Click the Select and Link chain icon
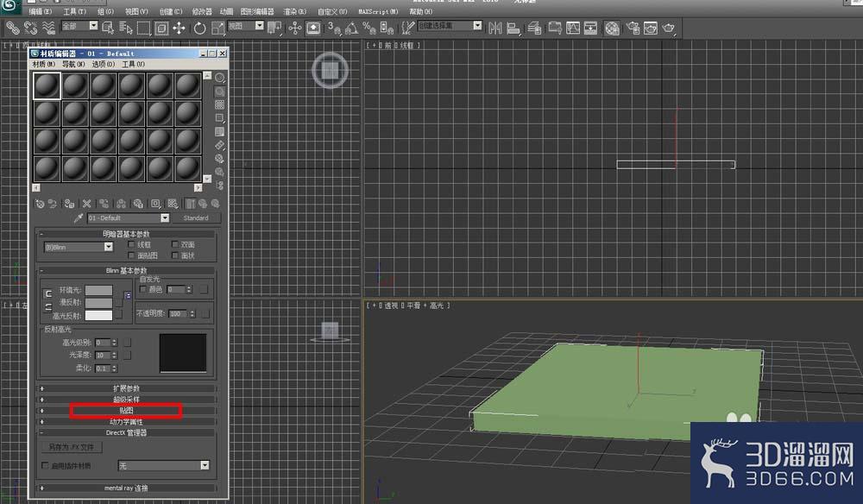This screenshot has width=863, height=504. point(12,28)
